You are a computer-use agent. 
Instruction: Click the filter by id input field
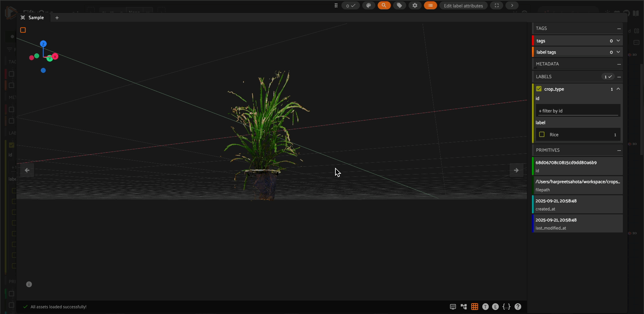point(578,111)
